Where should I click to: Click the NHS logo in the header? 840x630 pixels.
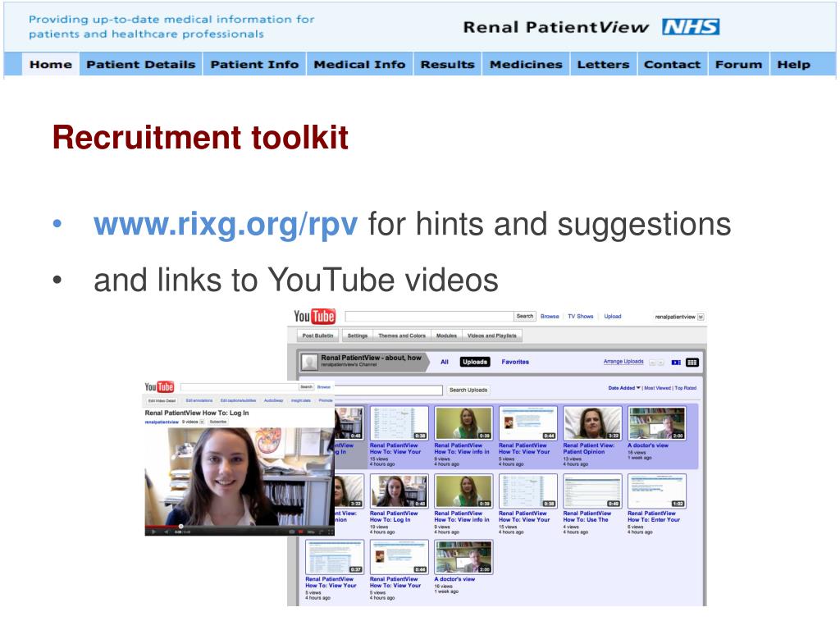(x=691, y=27)
